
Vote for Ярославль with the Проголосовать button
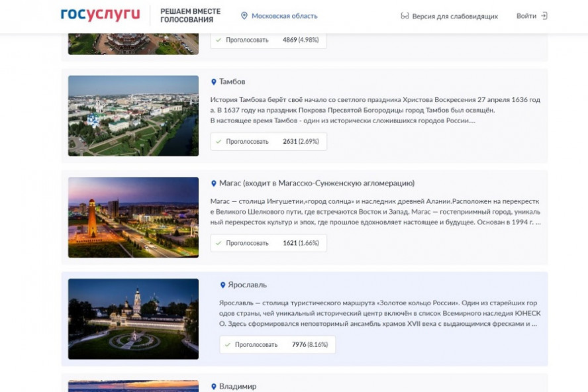(x=277, y=345)
